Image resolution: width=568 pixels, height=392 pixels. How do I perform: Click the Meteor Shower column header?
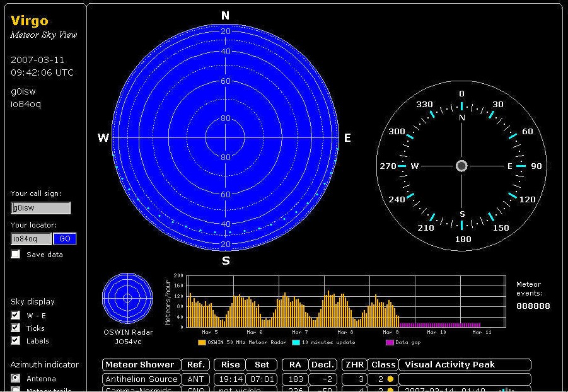[x=142, y=365]
